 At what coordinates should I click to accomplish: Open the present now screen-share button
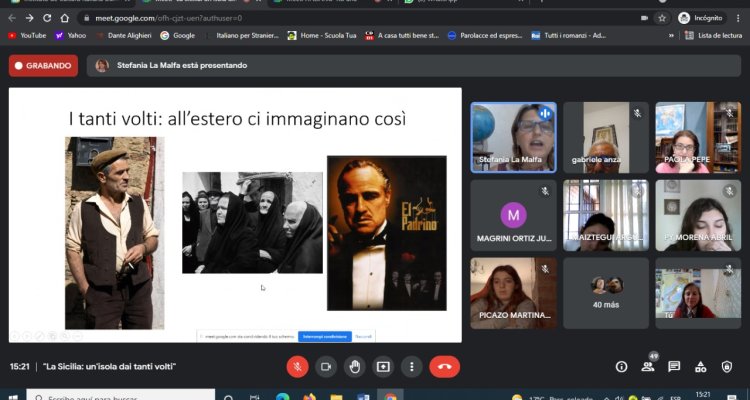pyautogui.click(x=383, y=367)
